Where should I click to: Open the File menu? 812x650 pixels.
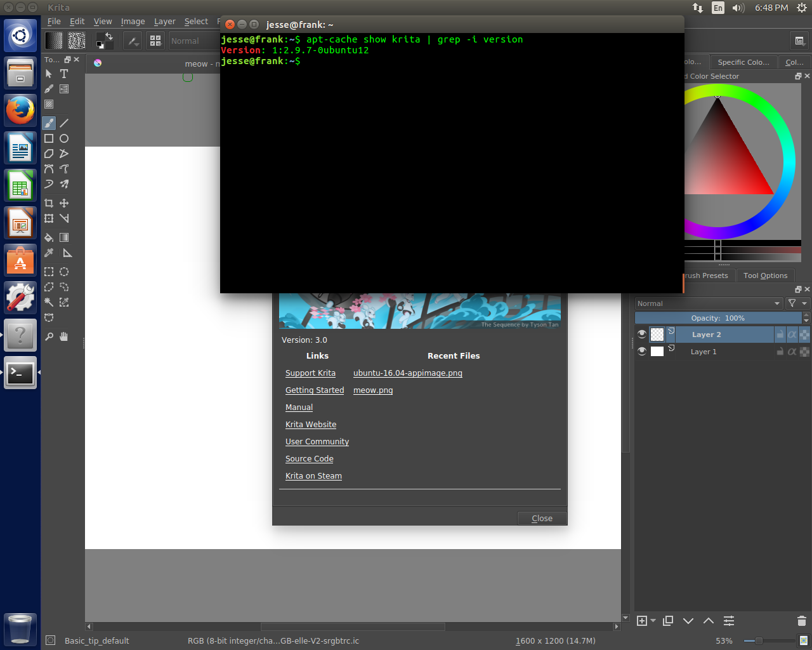pyautogui.click(x=55, y=22)
